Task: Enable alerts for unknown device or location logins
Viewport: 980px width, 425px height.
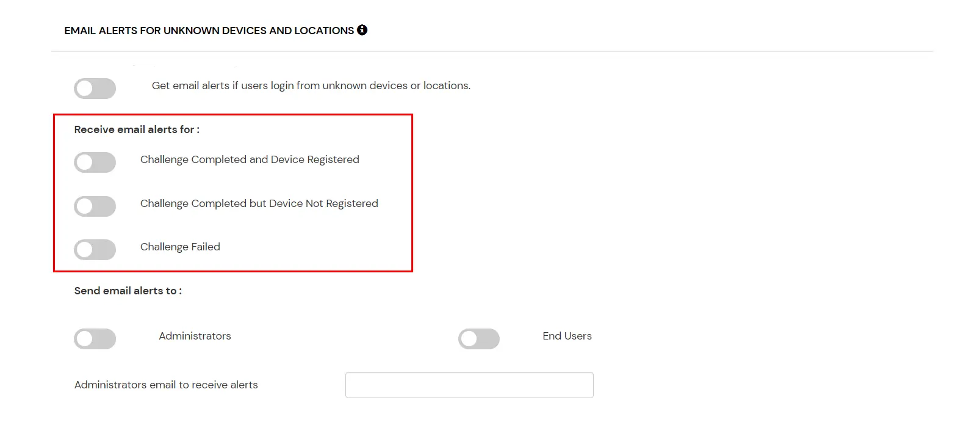Action: tap(95, 88)
